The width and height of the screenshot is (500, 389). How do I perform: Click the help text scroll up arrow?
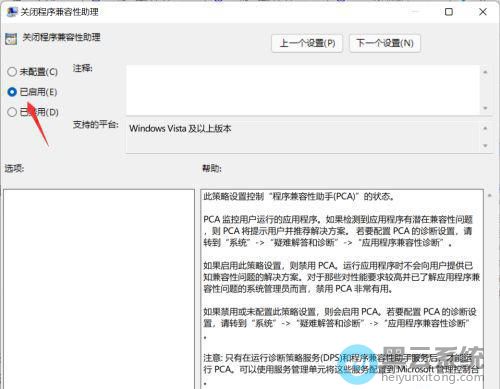point(490,196)
